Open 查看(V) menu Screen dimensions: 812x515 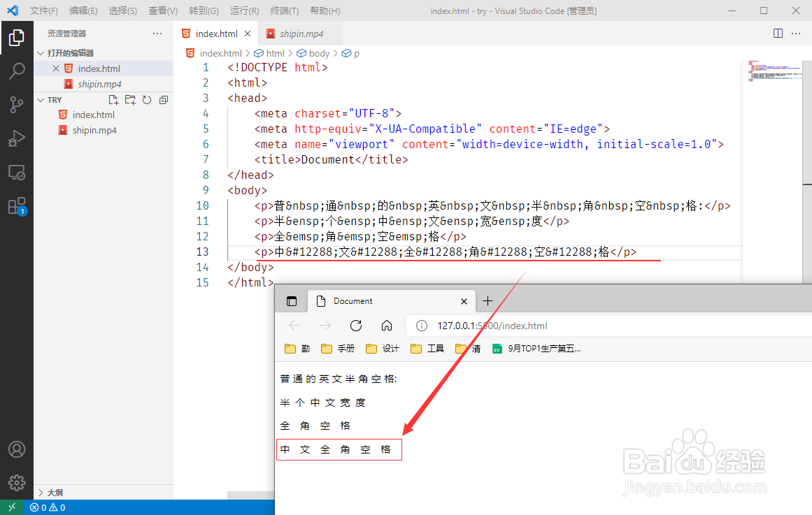[163, 11]
